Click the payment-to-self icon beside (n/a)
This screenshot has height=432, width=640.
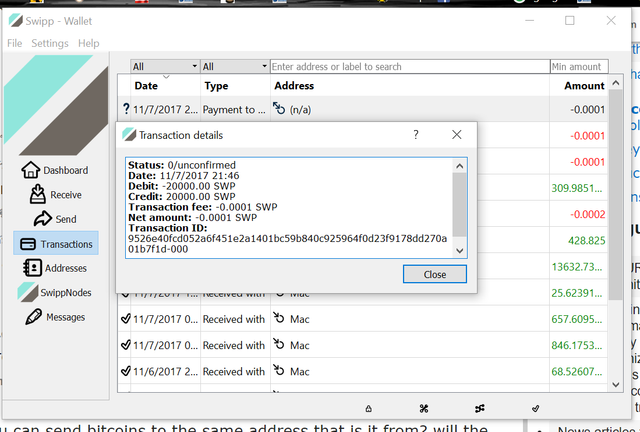[279, 109]
